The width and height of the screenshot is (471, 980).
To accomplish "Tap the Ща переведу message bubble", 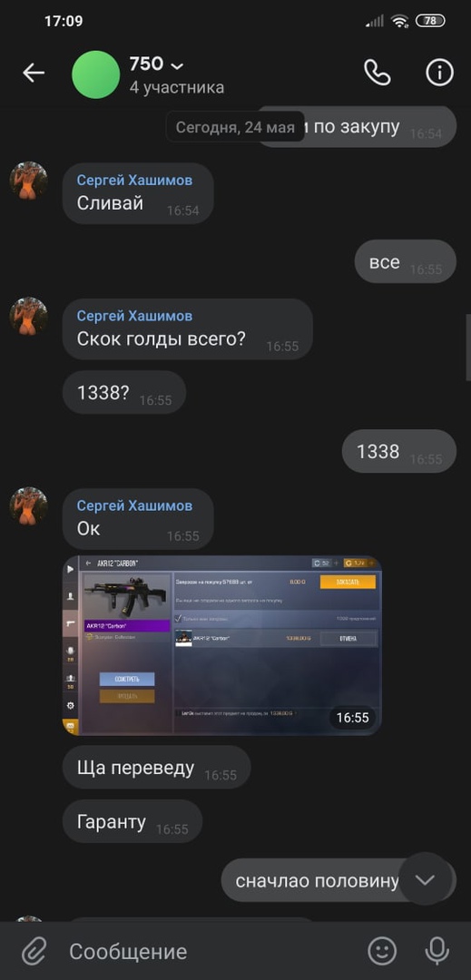I will [x=157, y=767].
